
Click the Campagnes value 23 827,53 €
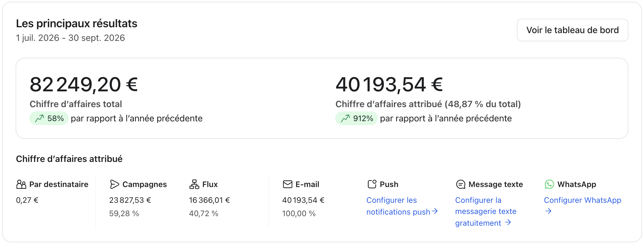pyautogui.click(x=130, y=200)
